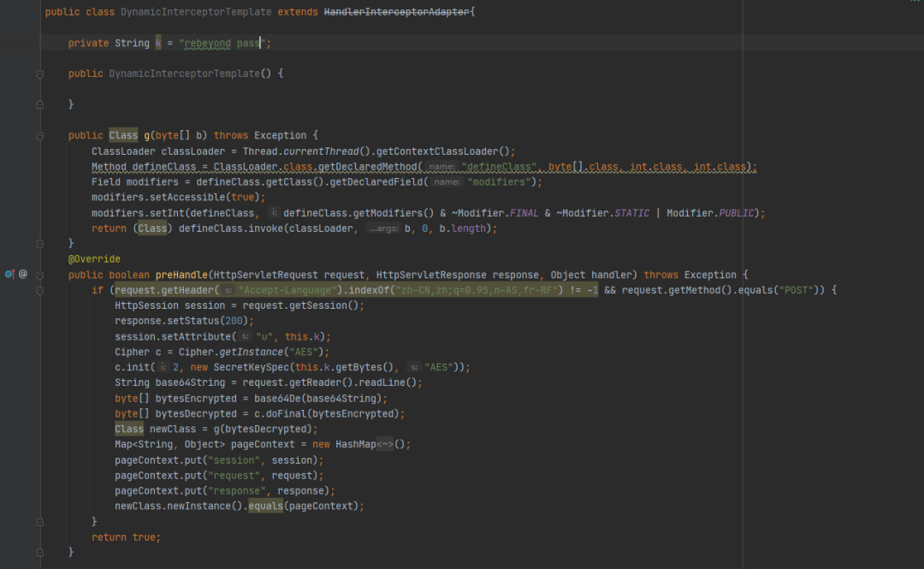Expand folded generics in new HashMap
Viewport: 924px width, 569px height.
pos(385,445)
